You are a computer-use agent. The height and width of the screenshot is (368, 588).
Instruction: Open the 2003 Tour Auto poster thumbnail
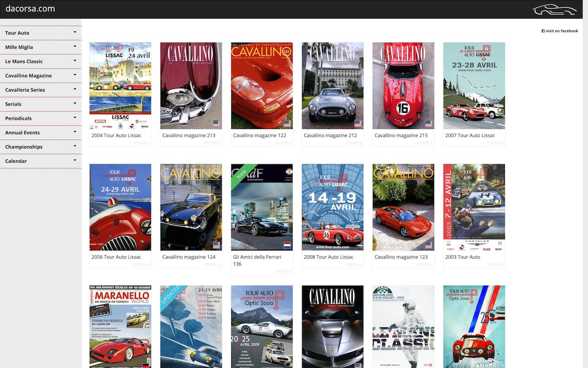(x=474, y=207)
